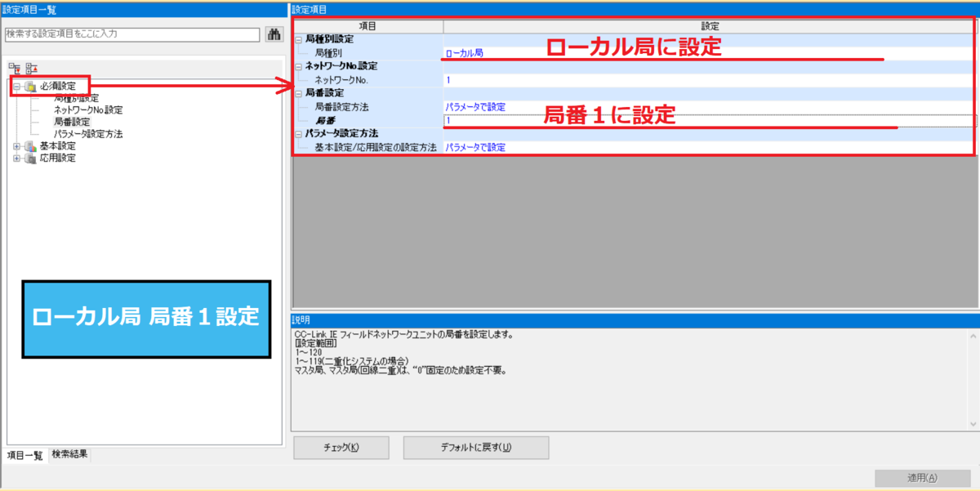Select ネットワークNo.設定 in the tree
Screen dimensions: 980x491
click(87, 110)
